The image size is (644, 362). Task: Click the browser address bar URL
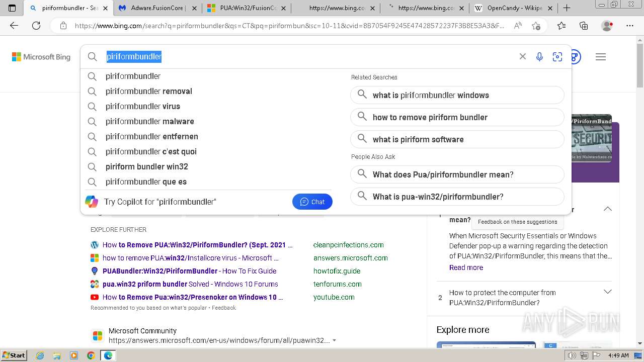click(x=289, y=26)
